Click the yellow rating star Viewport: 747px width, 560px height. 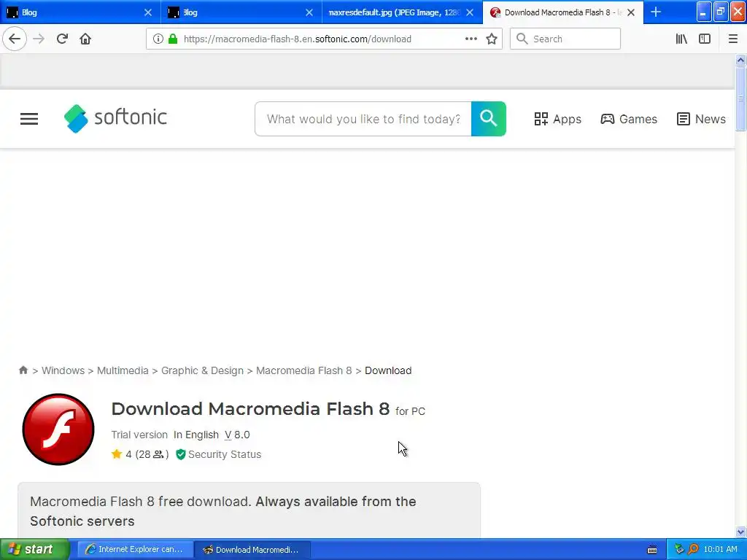pos(117,454)
